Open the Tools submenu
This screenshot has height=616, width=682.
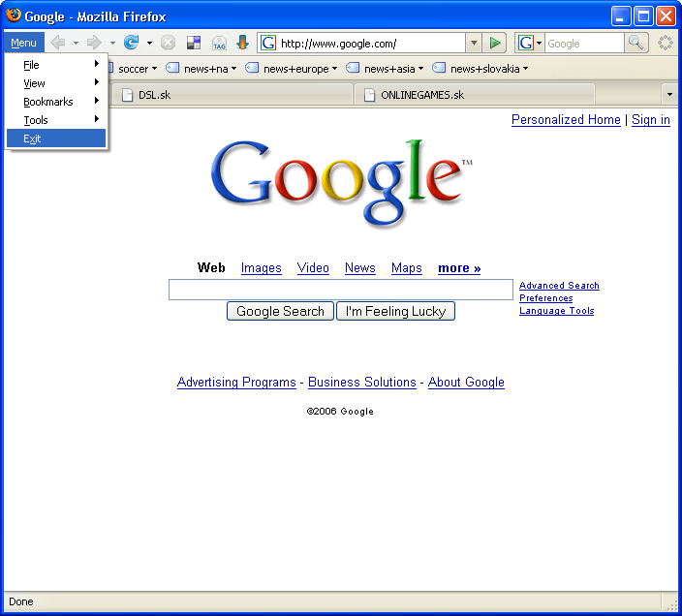point(56,119)
